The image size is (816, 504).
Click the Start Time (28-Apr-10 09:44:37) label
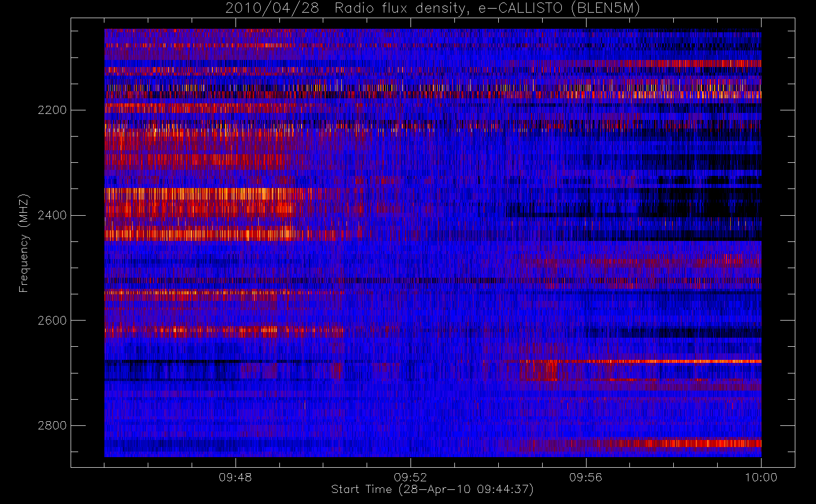click(433, 489)
